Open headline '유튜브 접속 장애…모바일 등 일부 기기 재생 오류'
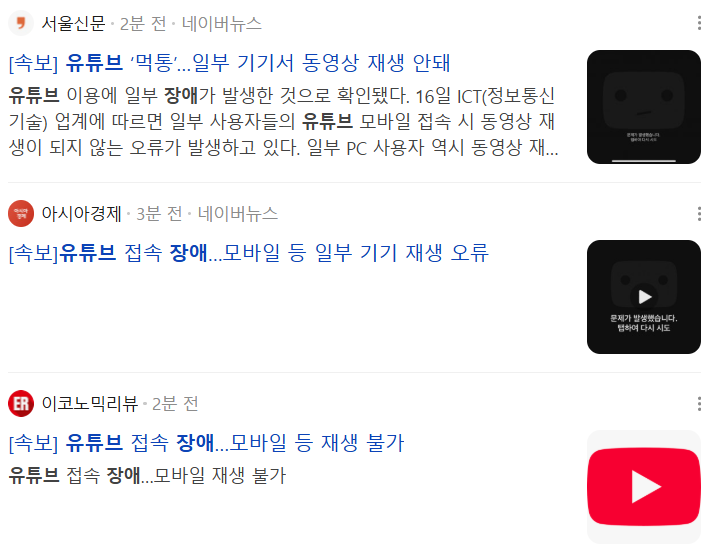 pos(249,253)
